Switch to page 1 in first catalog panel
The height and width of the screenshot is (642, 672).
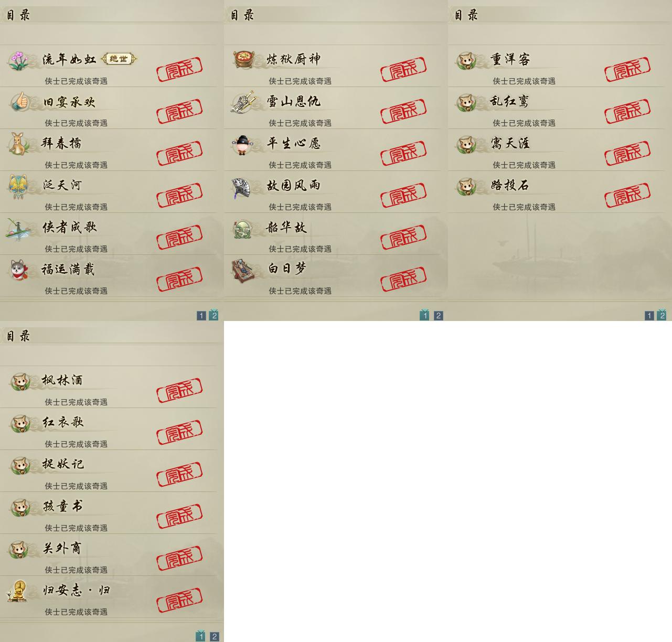(201, 315)
